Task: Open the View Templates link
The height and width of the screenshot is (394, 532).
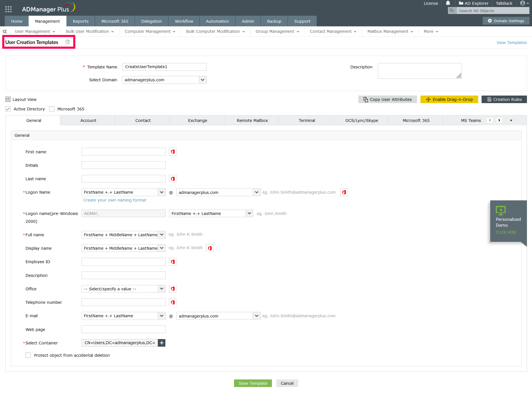Action: coord(512,43)
